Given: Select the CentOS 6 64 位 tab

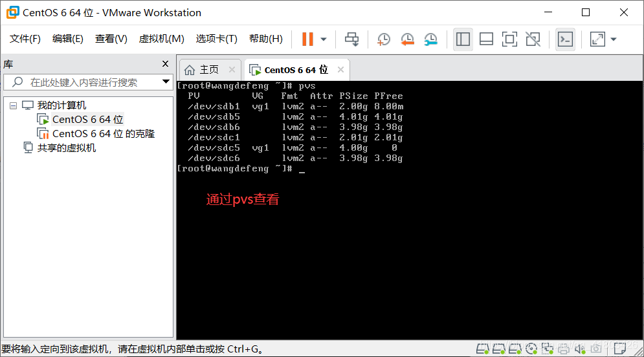Looking at the screenshot, I should (x=296, y=70).
